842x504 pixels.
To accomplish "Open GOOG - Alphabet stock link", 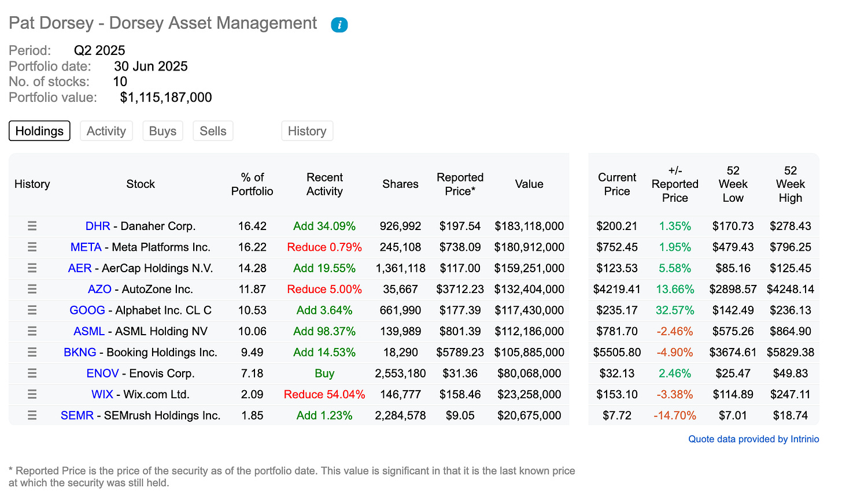I will tap(141, 310).
